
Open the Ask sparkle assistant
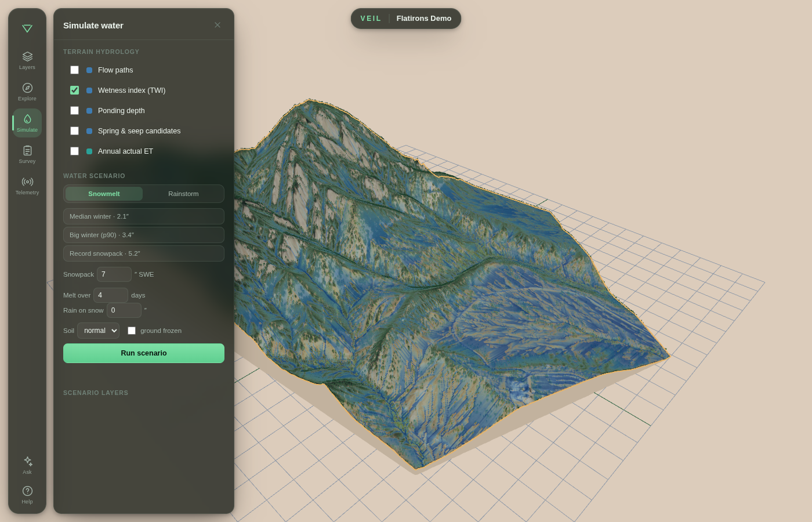[x=27, y=465]
